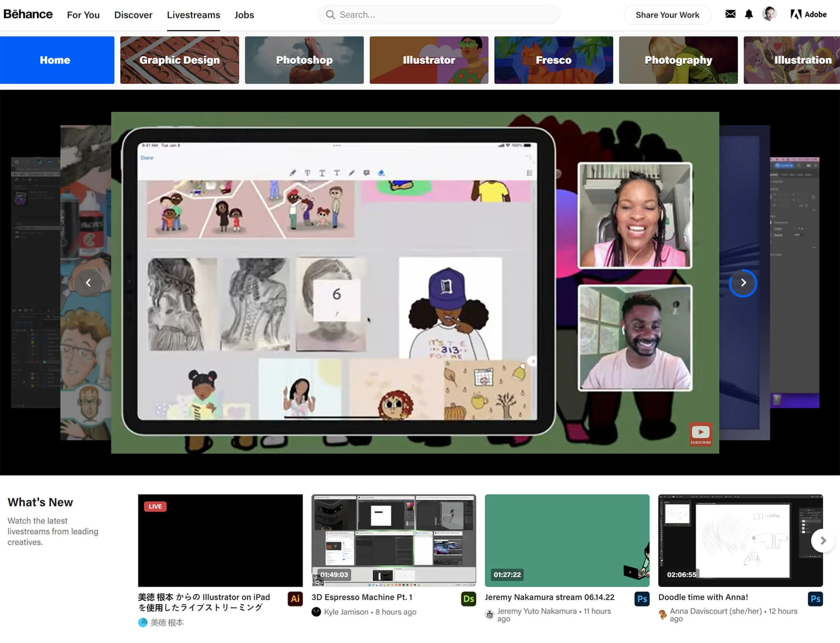Select the Photoshop category tile

tap(304, 60)
